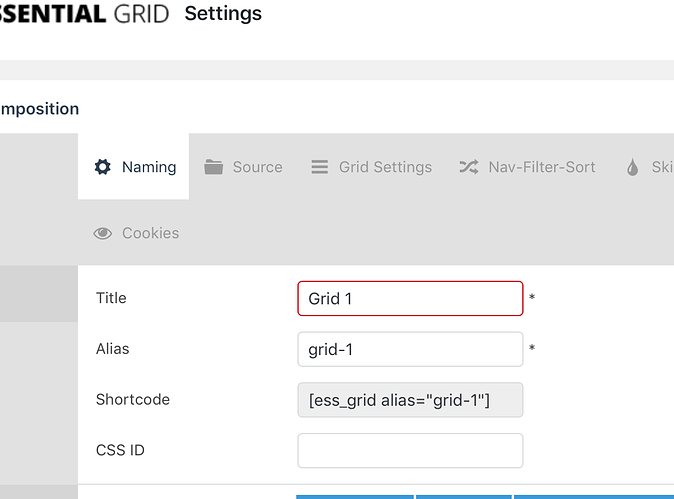Viewport: 674px width, 499px height.
Task: Click the shuffle arrows icon for Nav-Filter-Sort
Action: tap(468, 167)
